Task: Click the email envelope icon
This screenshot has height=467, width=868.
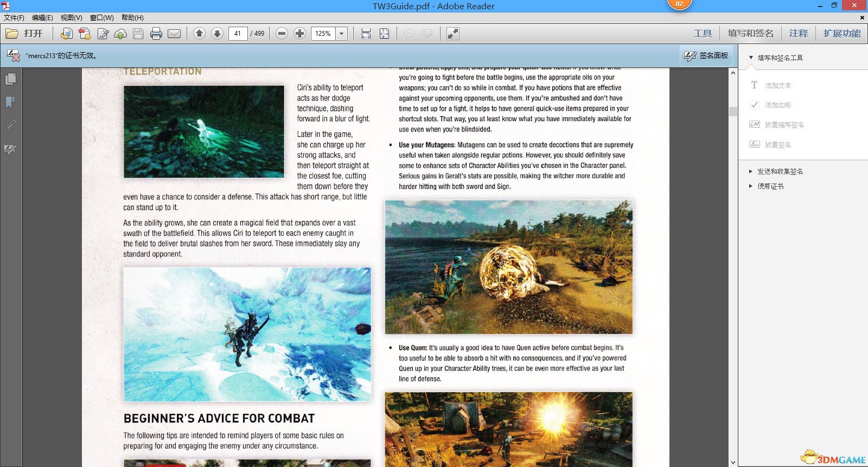Action: 174,34
